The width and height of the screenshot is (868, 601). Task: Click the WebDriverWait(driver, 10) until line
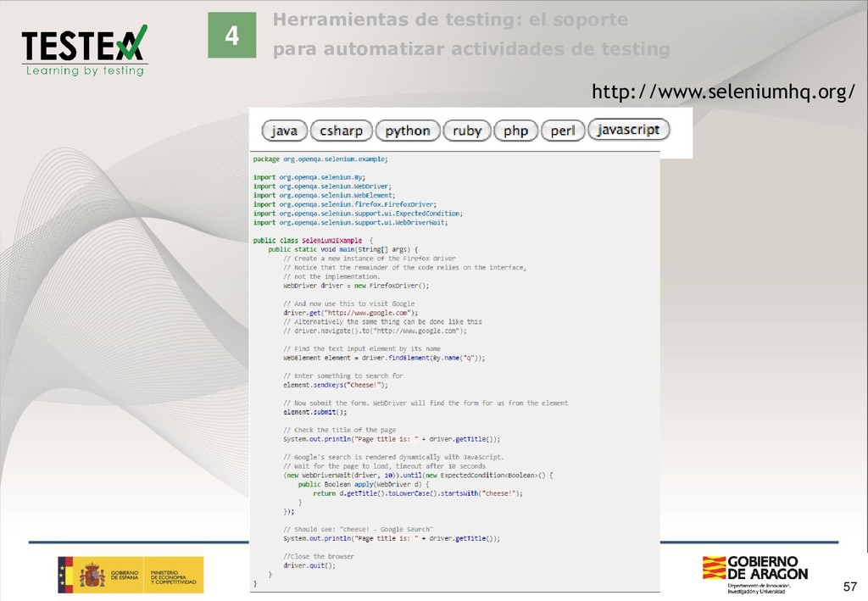[x=418, y=476]
